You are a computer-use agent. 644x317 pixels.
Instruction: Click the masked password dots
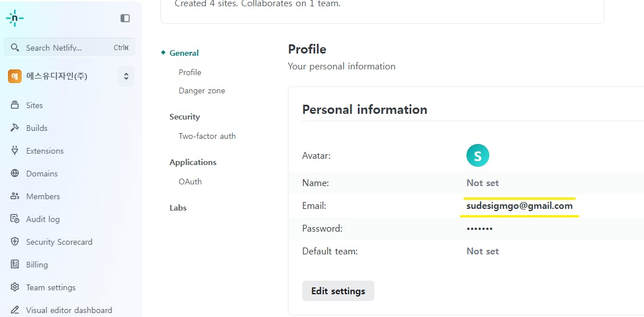pos(480,229)
